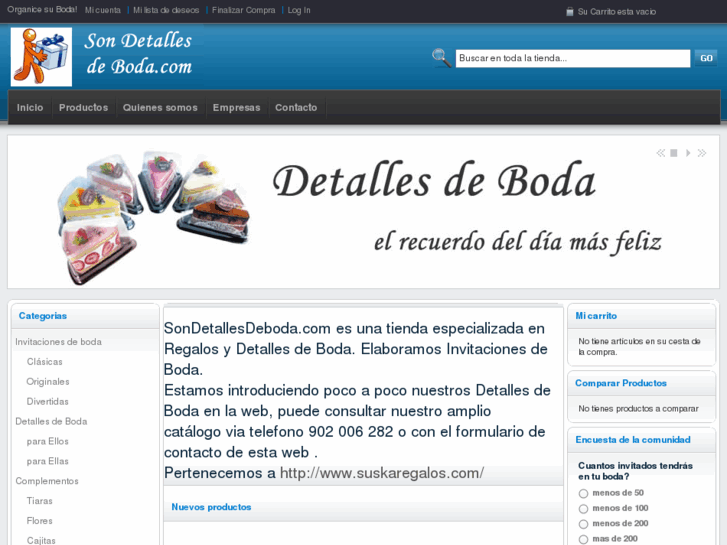727x545 pixels.
Task: Advance banner with the single right arrow
Action: coord(688,153)
